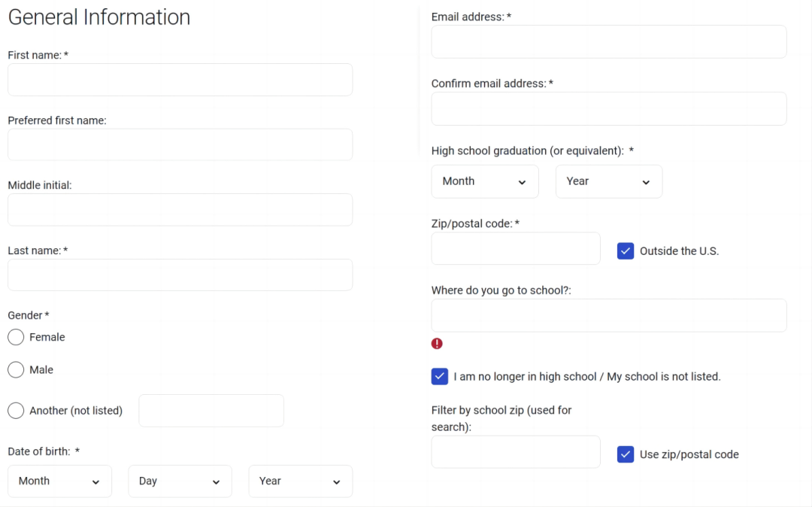812x507 pixels.
Task: Open the date of birth Year dropdown
Action: [300, 481]
